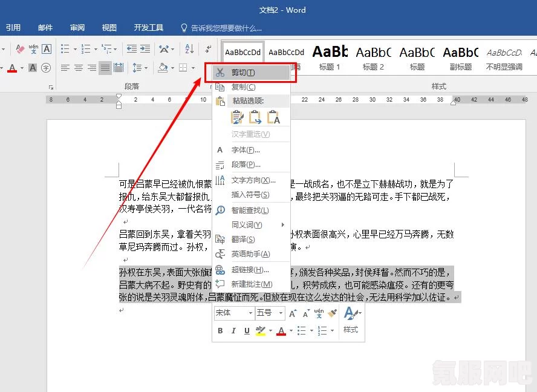
Task: Sort the text with the A-Z icon
Action: click(x=189, y=49)
